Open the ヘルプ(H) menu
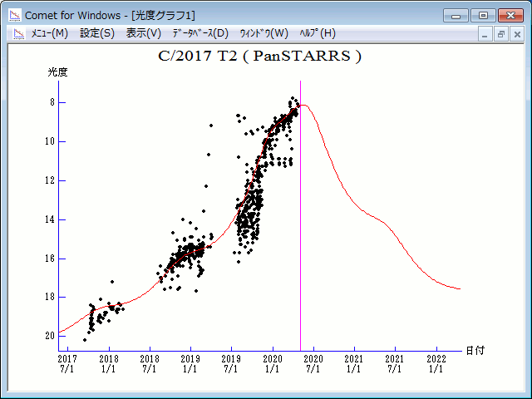Viewport: 532px width, 399px height. (x=318, y=33)
